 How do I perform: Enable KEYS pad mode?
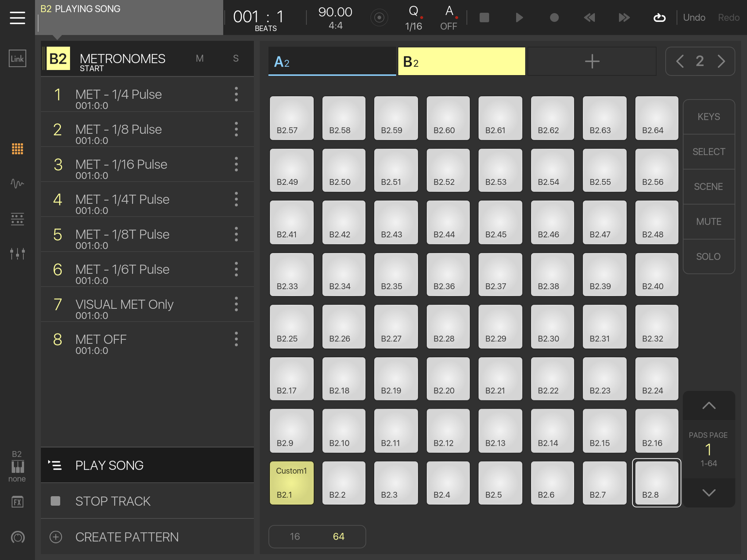tap(709, 117)
